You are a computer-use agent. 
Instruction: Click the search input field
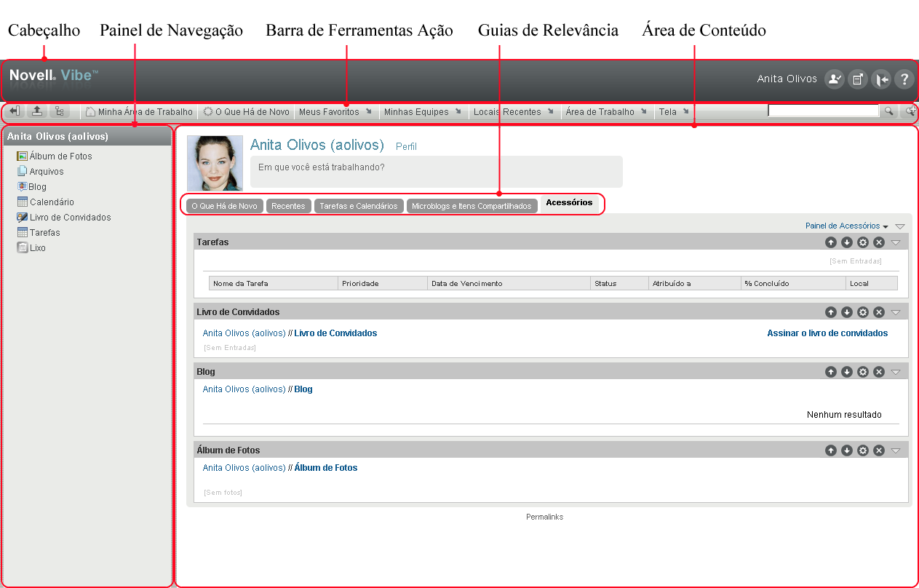click(x=824, y=111)
